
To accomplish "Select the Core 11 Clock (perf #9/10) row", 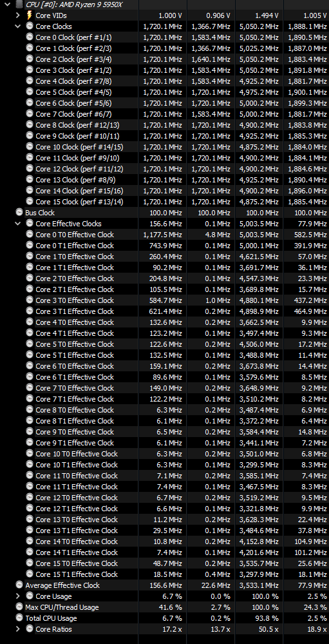I will click(x=165, y=158).
